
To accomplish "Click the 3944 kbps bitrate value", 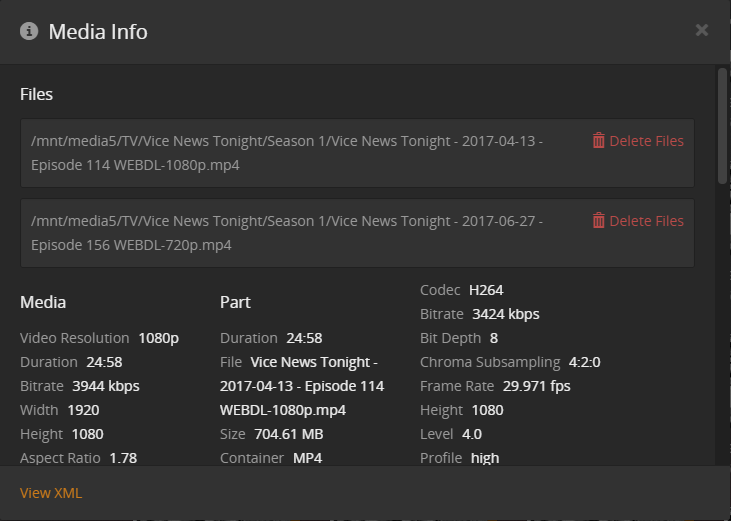I will (x=106, y=386).
